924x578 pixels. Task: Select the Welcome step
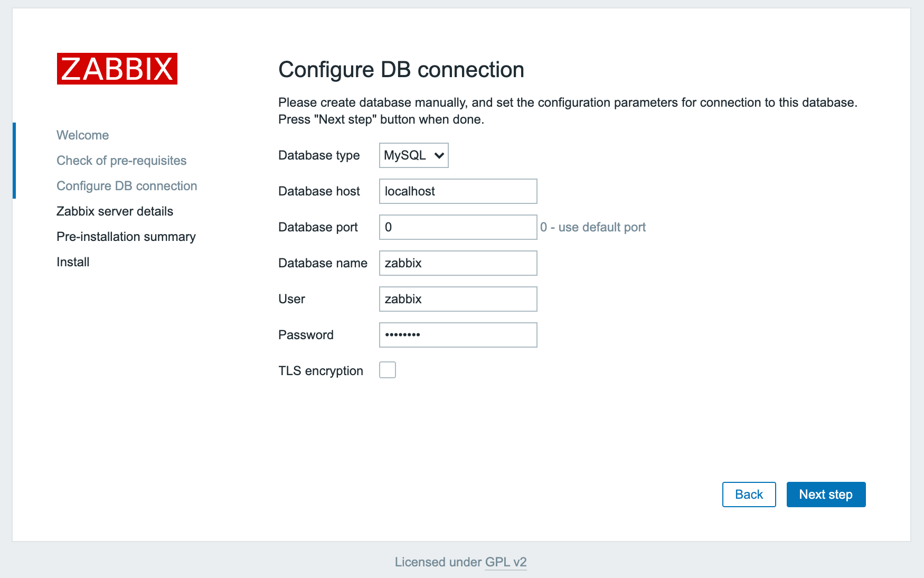[82, 135]
